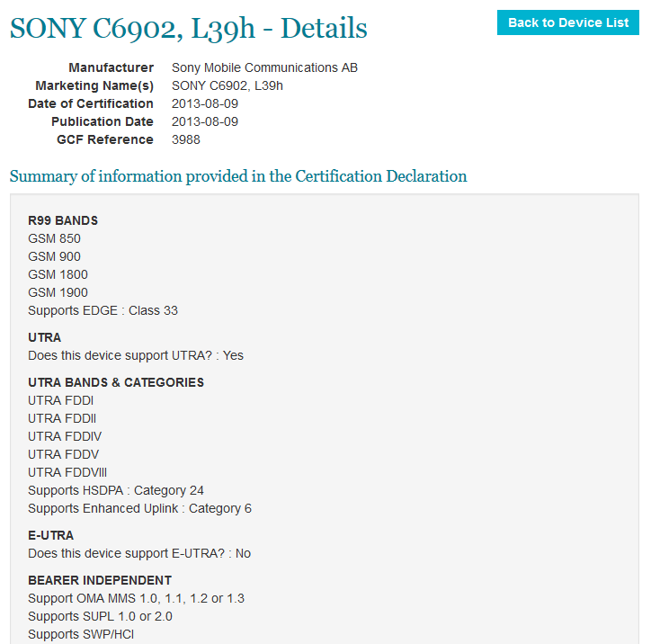Viewport: 651px width, 644px height.
Task: Click the SONY C6902, L39h - Details heading
Action: [189, 28]
